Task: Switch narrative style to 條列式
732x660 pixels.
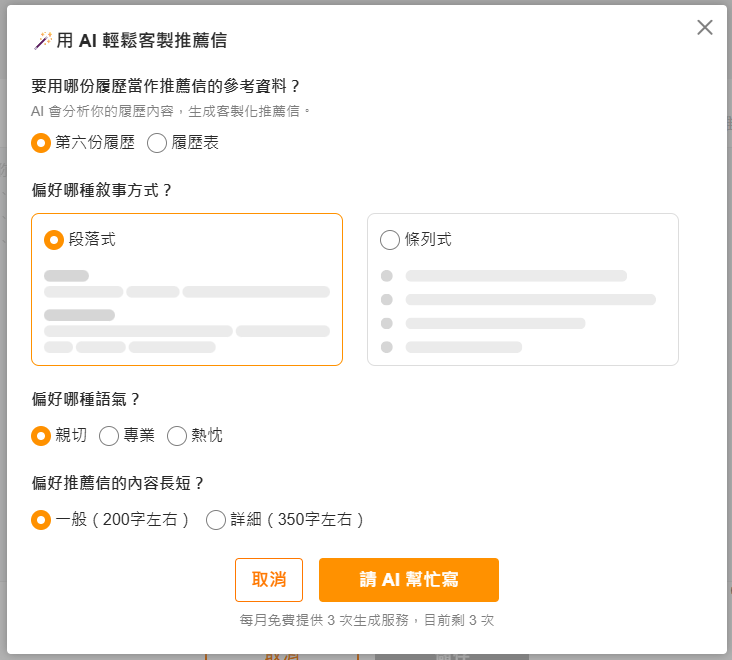Action: point(390,240)
